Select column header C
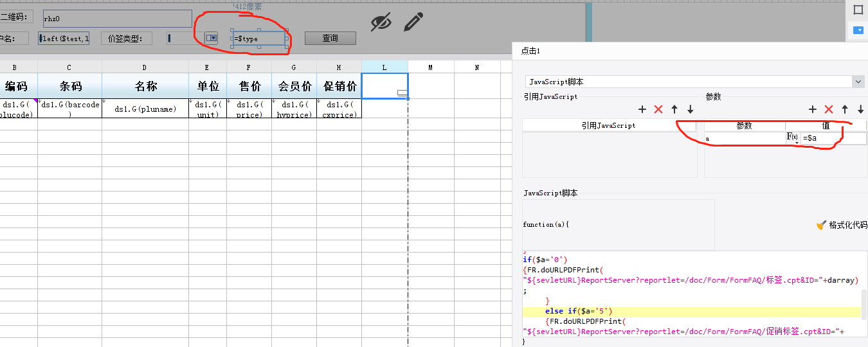The image size is (868, 347). 69,67
